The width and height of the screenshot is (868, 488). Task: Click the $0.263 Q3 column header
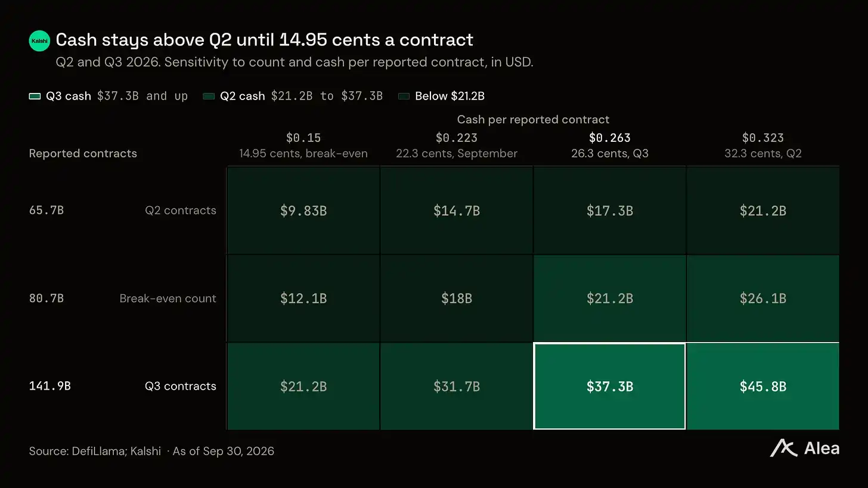pos(609,145)
